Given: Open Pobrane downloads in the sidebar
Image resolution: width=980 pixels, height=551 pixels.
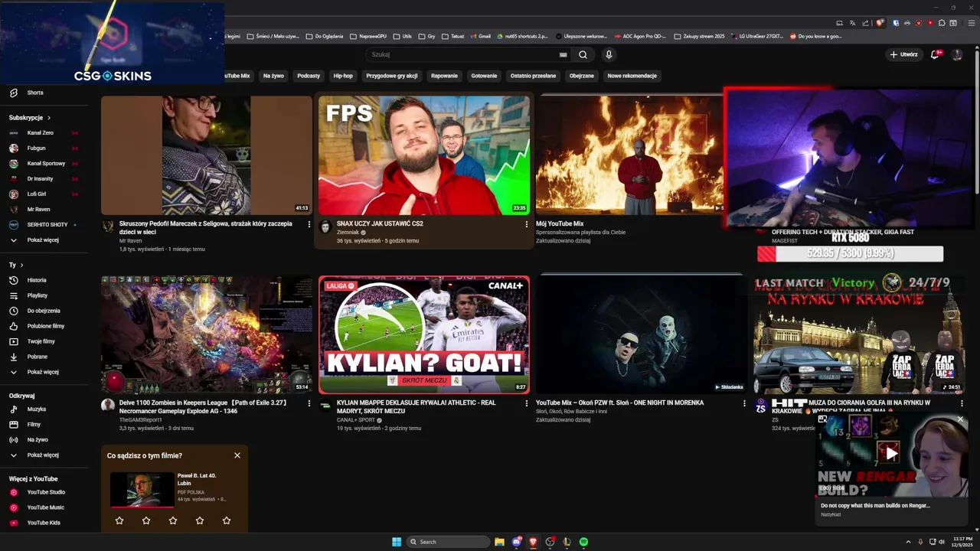Looking at the screenshot, I should 37,357.
